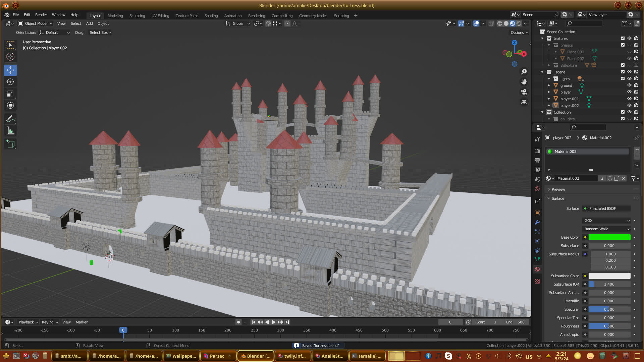The width and height of the screenshot is (644, 362).
Task: Click the Add Cube tool
Action: [x=10, y=144]
